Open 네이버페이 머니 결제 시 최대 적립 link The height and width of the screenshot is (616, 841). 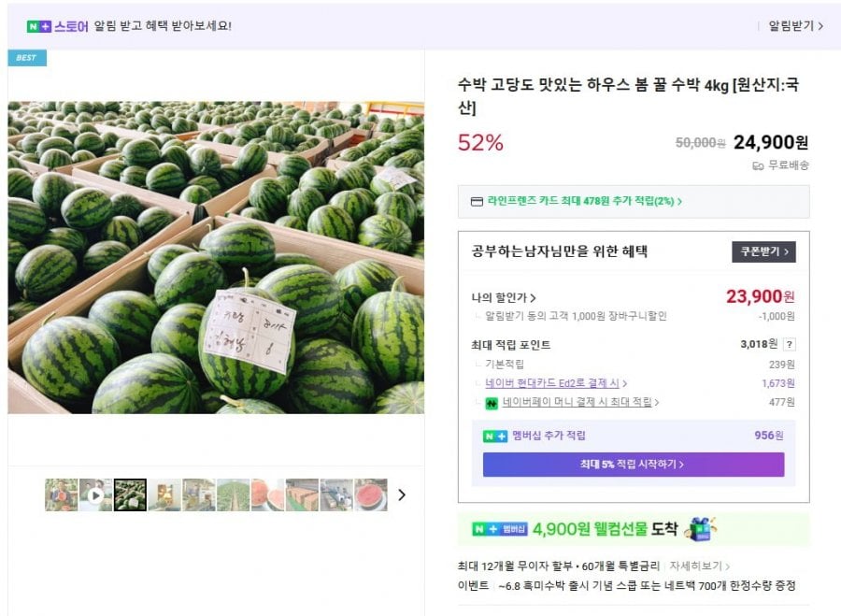click(580, 403)
